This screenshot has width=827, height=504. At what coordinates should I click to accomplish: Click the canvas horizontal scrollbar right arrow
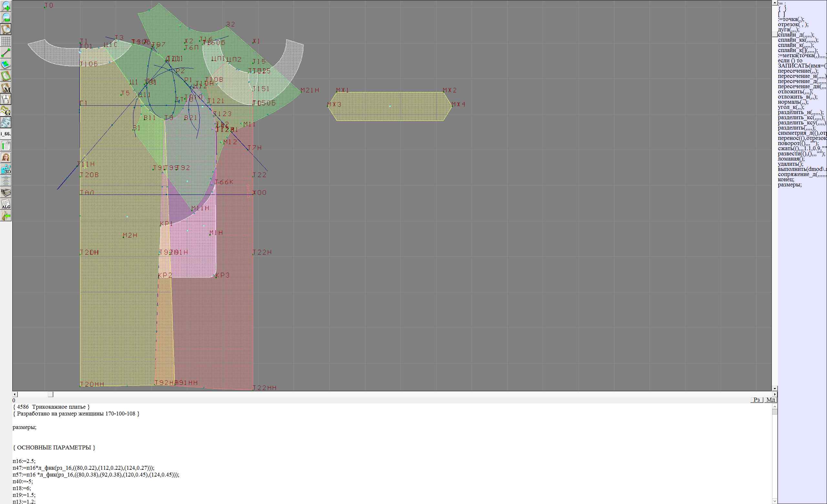[x=775, y=394]
